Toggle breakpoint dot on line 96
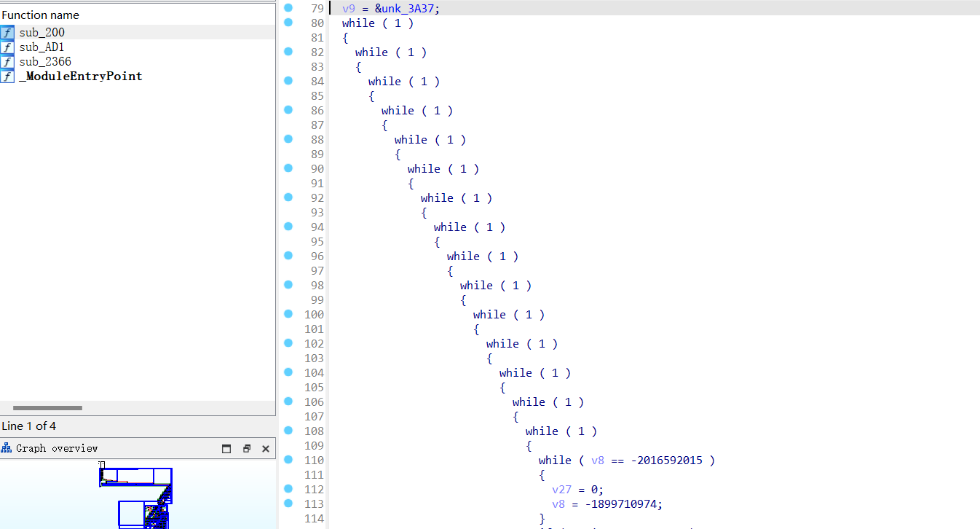This screenshot has width=980, height=529. coord(288,256)
